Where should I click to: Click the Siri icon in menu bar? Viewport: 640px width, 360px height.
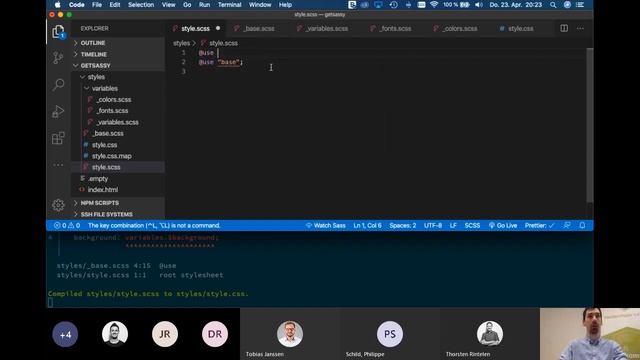click(x=567, y=5)
